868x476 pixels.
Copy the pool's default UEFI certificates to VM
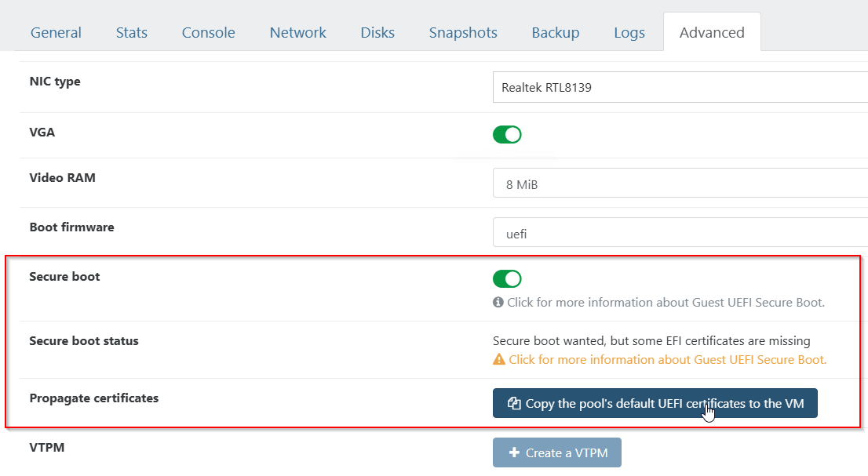tap(655, 403)
